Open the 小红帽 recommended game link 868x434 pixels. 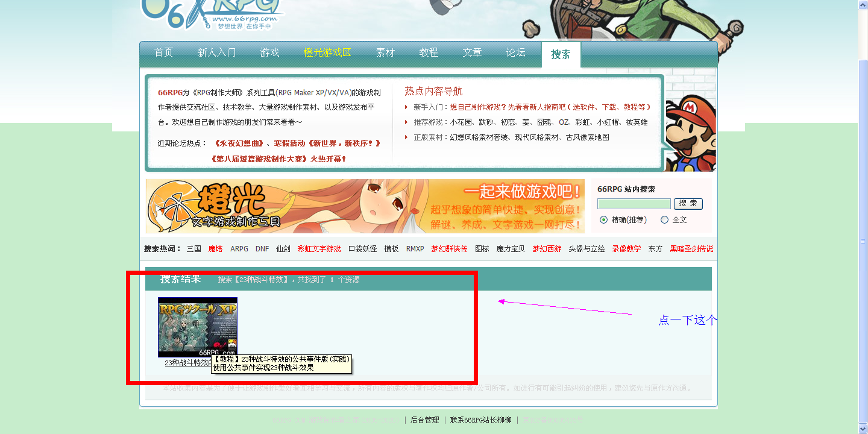click(x=608, y=122)
